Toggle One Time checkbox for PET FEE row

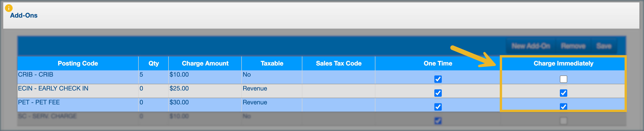438,107
